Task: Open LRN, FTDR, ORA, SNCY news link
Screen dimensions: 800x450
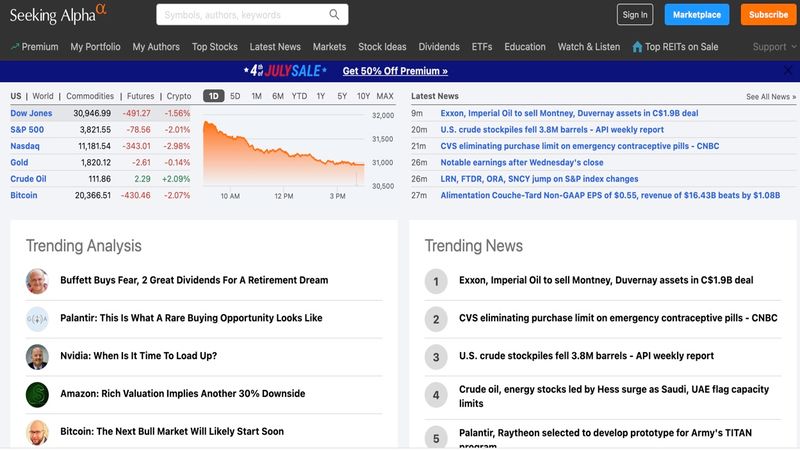Action: tap(539, 179)
